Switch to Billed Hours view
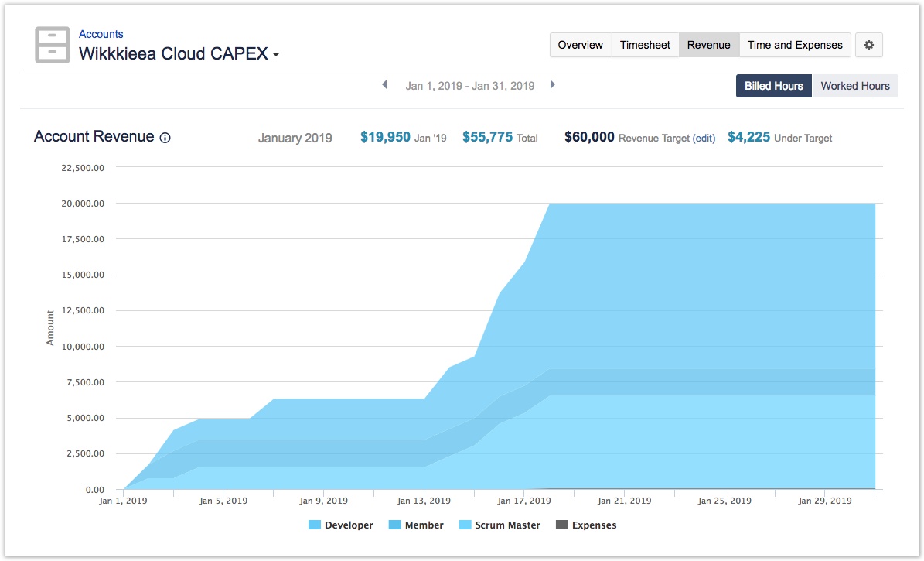 (x=773, y=86)
